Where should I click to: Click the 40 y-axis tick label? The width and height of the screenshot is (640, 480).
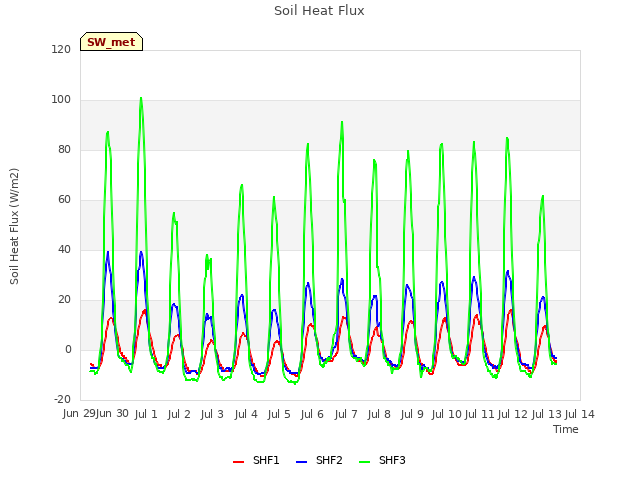[64, 250]
